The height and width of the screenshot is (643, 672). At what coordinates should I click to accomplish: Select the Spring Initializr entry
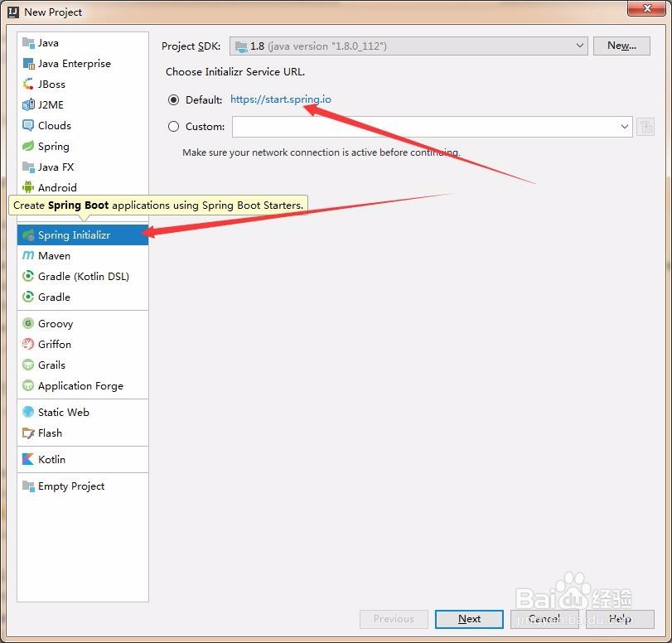pos(83,234)
